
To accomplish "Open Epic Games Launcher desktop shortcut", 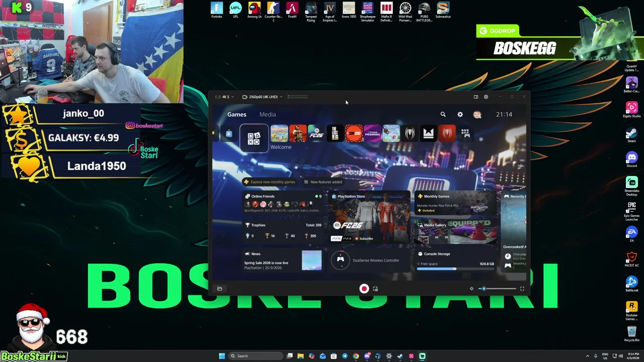I will pos(631,212).
